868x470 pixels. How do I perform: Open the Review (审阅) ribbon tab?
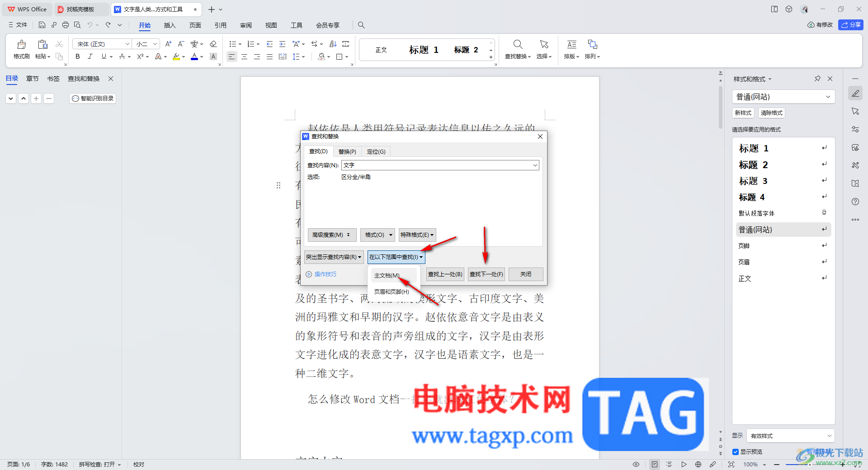pyautogui.click(x=246, y=25)
